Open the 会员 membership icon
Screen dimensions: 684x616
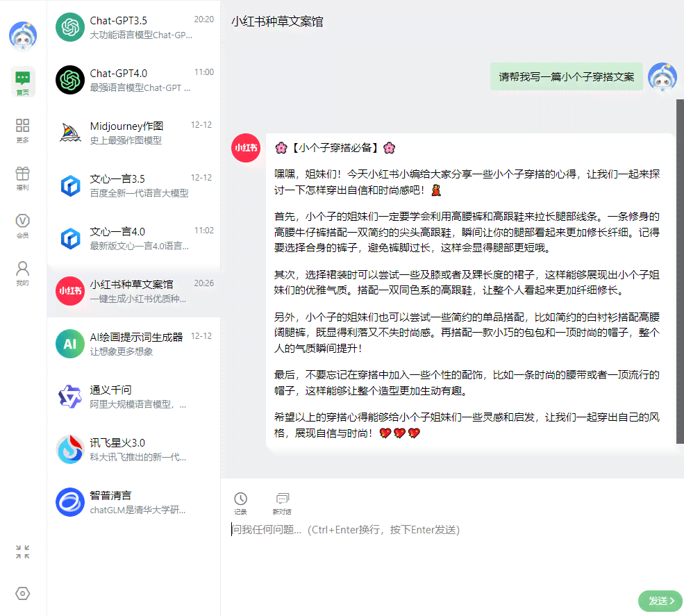(x=23, y=226)
